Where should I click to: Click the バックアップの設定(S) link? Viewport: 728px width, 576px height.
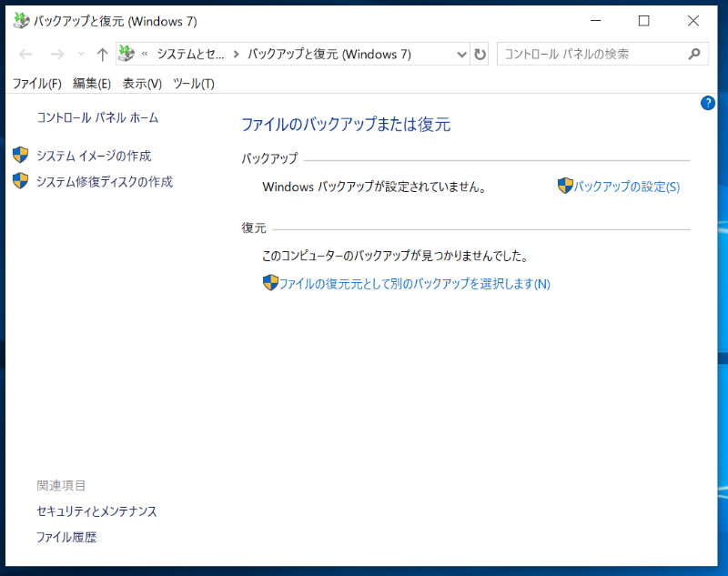(x=626, y=187)
